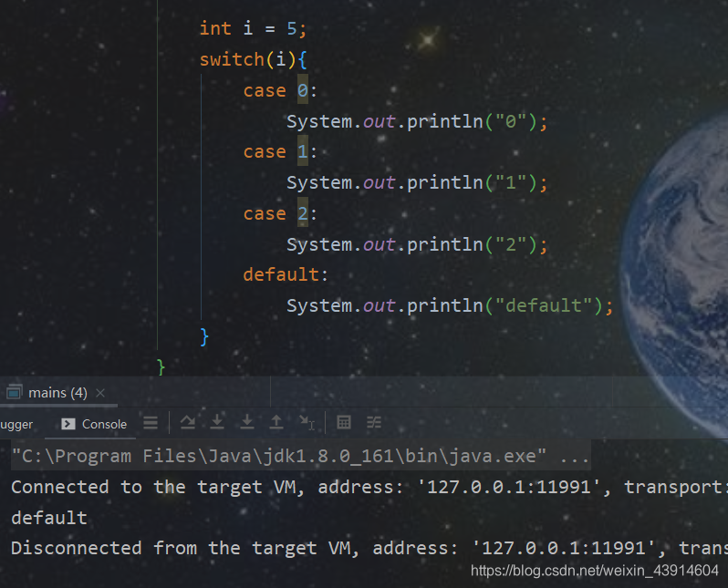Click the 'default' console output line
This screenshot has height=588, width=728.
[x=49, y=518]
